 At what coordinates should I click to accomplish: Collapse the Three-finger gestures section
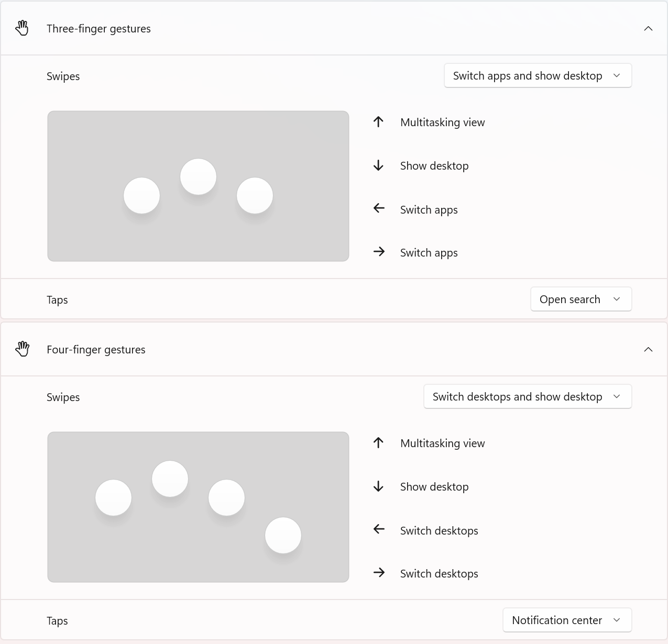[648, 29]
